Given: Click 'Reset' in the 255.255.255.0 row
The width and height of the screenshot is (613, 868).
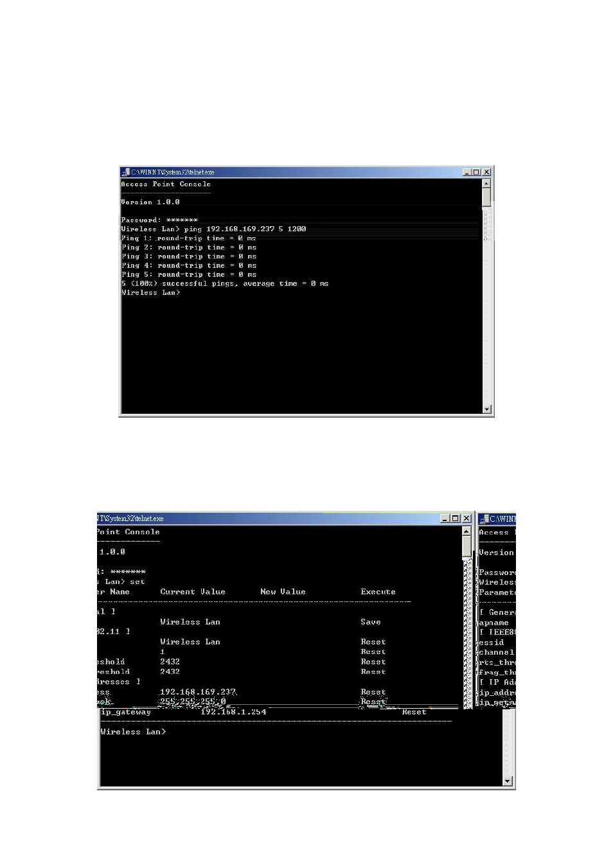Looking at the screenshot, I should 373,702.
